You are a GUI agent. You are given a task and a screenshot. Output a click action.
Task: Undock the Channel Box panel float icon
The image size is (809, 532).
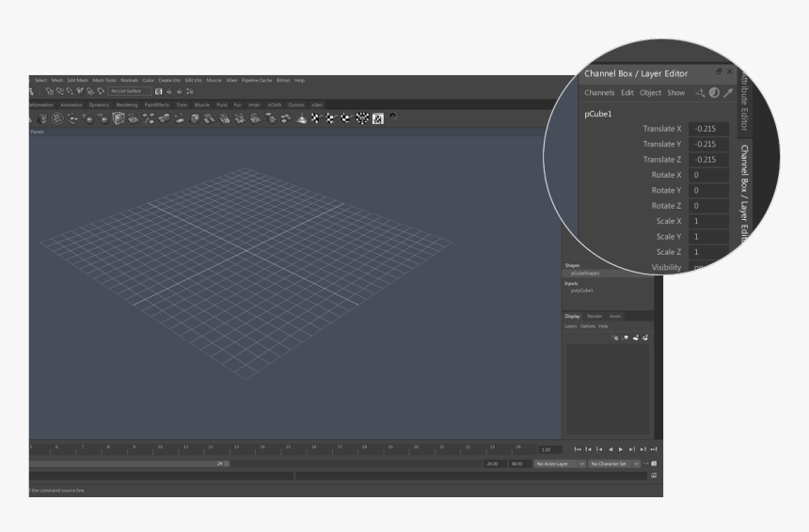click(x=719, y=71)
